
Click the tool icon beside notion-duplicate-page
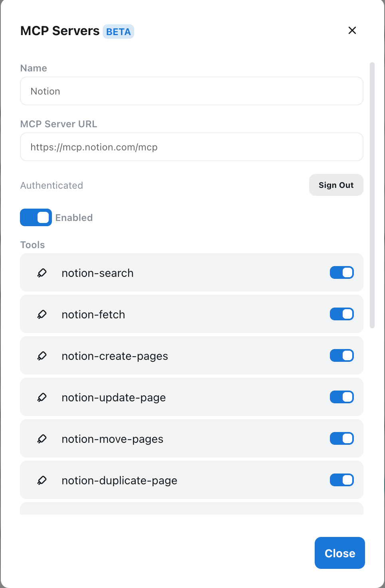[42, 480]
